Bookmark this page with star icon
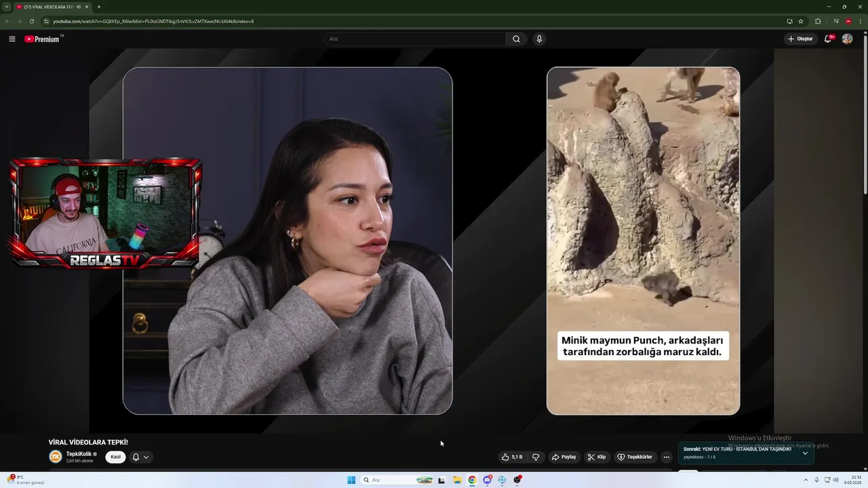Screen dimensions: 868x488 click(x=801, y=21)
